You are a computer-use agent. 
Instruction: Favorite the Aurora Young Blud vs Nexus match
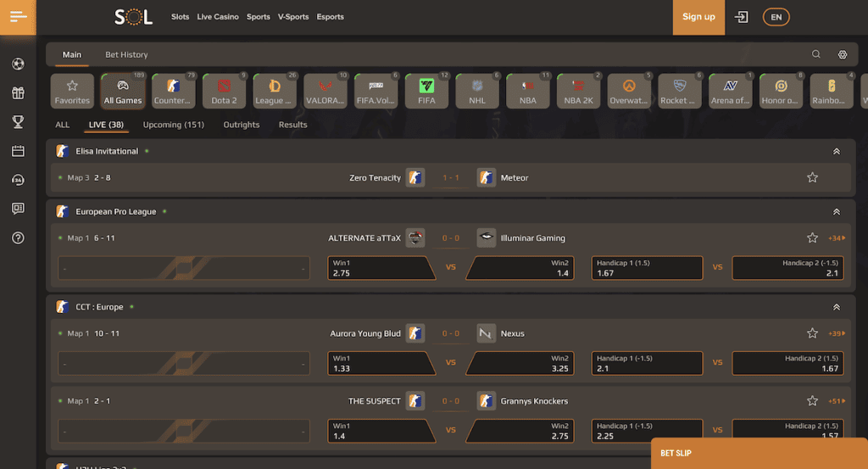812,333
